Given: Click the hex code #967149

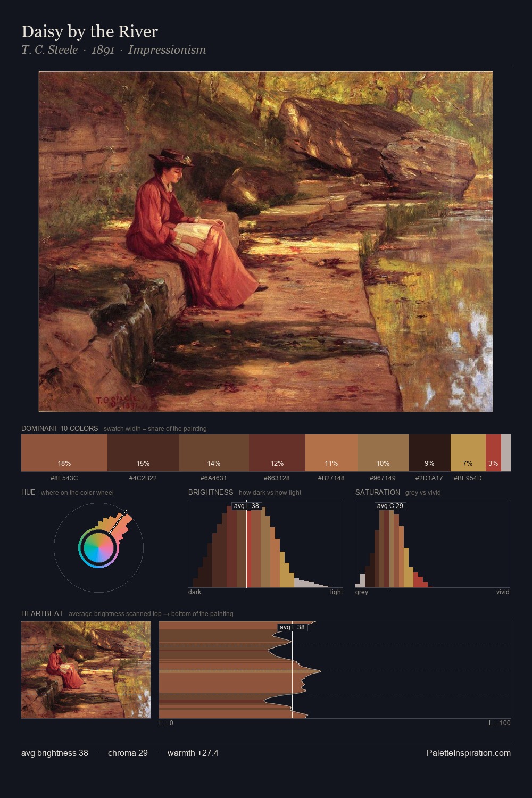Looking at the screenshot, I should (383, 478).
